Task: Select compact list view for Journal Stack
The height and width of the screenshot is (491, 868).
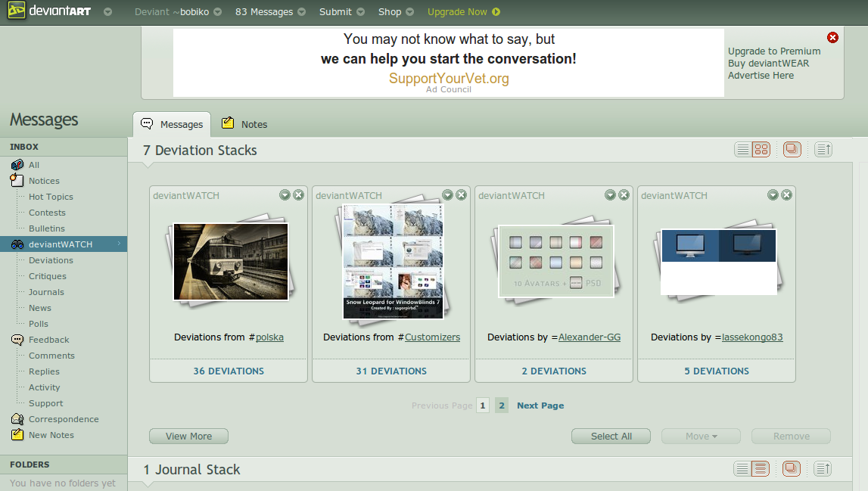Action: click(x=742, y=469)
